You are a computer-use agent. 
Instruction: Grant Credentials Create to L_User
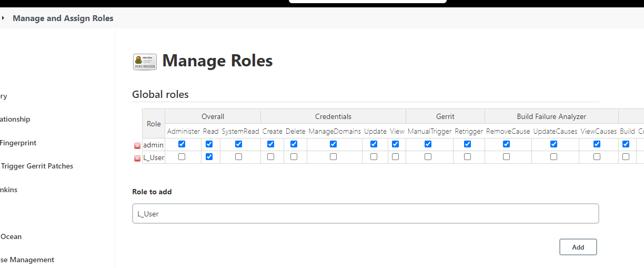coord(271,157)
